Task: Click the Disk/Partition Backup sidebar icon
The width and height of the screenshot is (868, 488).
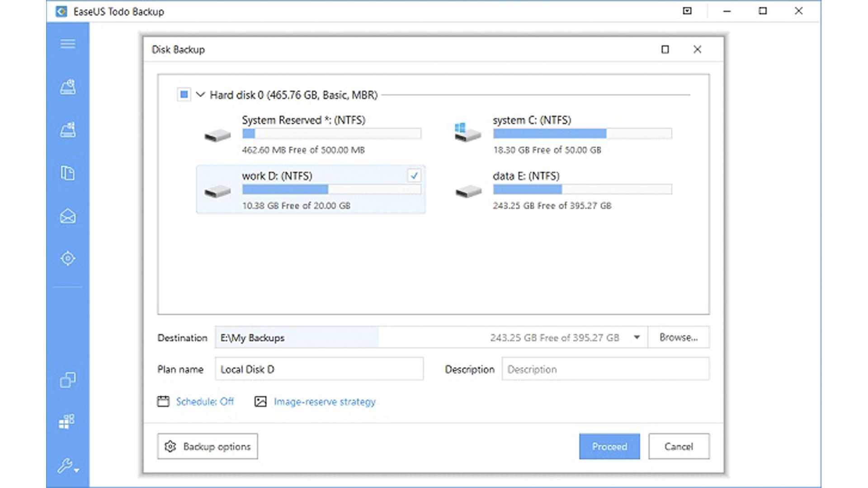Action: coord(68,87)
